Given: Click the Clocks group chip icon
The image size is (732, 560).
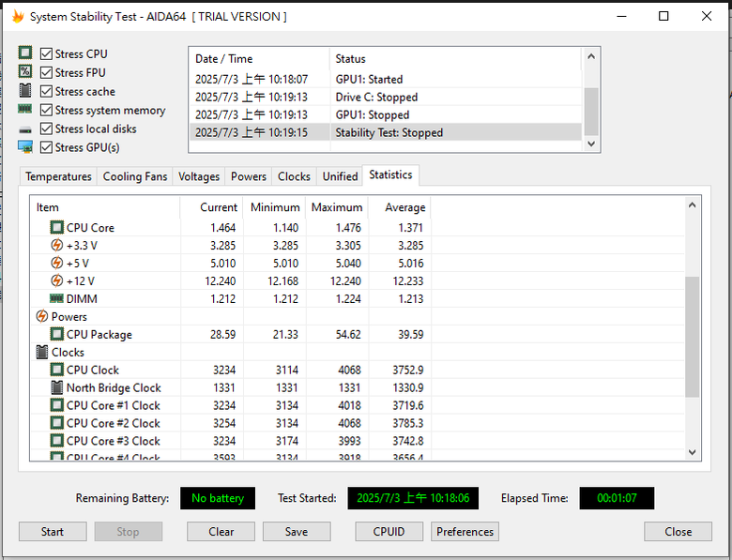Looking at the screenshot, I should coord(42,352).
